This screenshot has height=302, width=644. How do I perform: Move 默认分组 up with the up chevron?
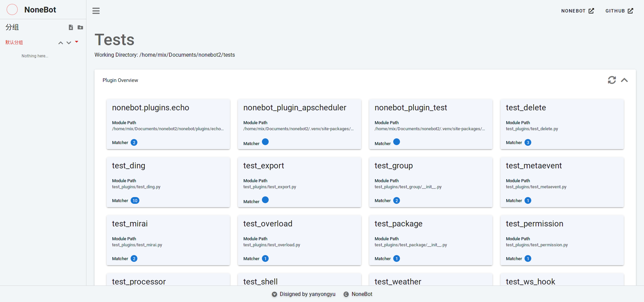(x=61, y=43)
